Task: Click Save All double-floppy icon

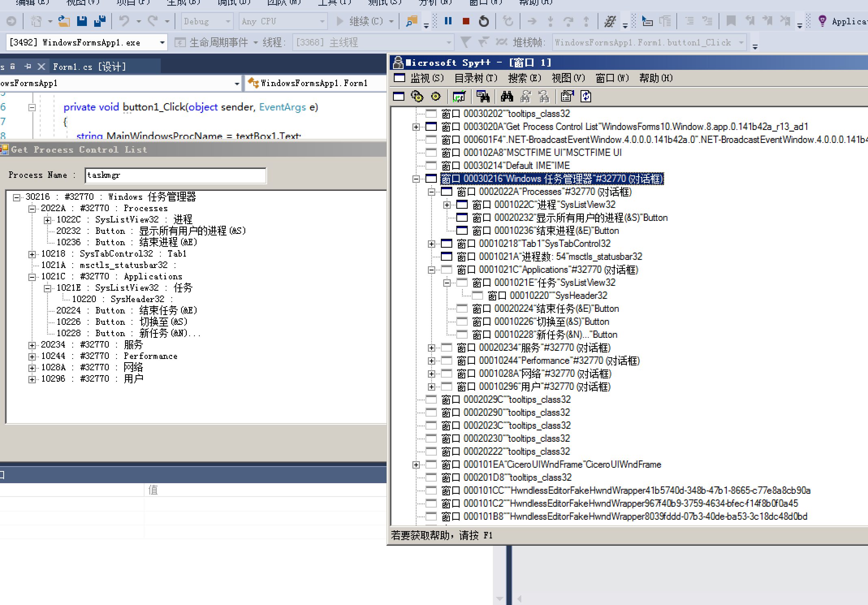Action: (99, 21)
